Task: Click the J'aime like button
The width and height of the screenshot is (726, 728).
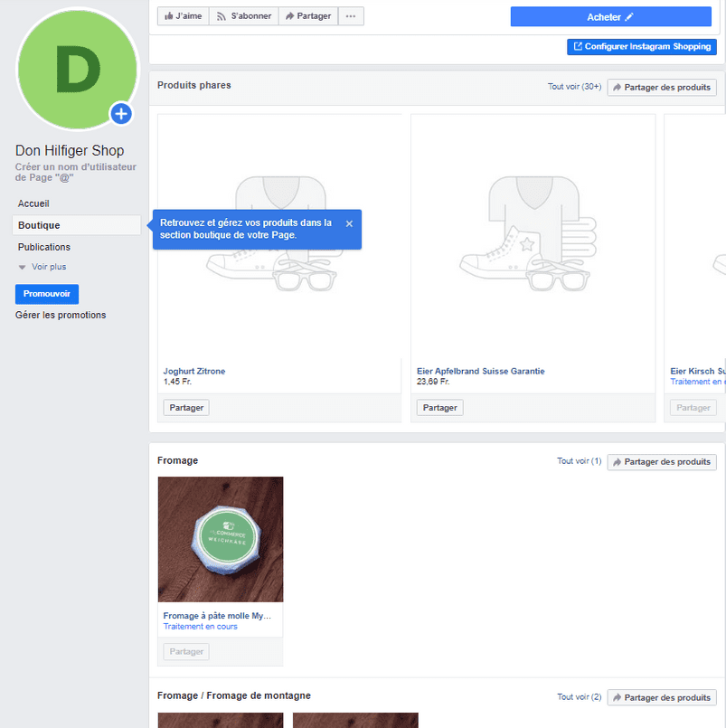Action: 184,16
